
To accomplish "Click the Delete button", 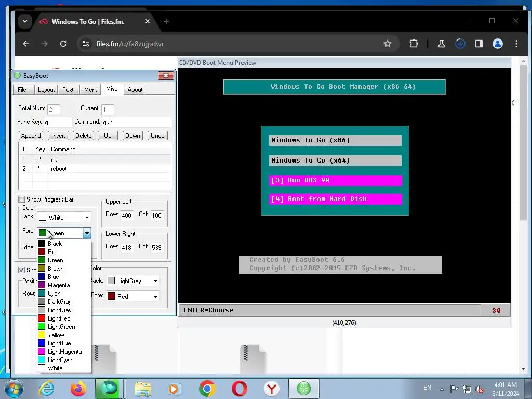I will (x=84, y=136).
